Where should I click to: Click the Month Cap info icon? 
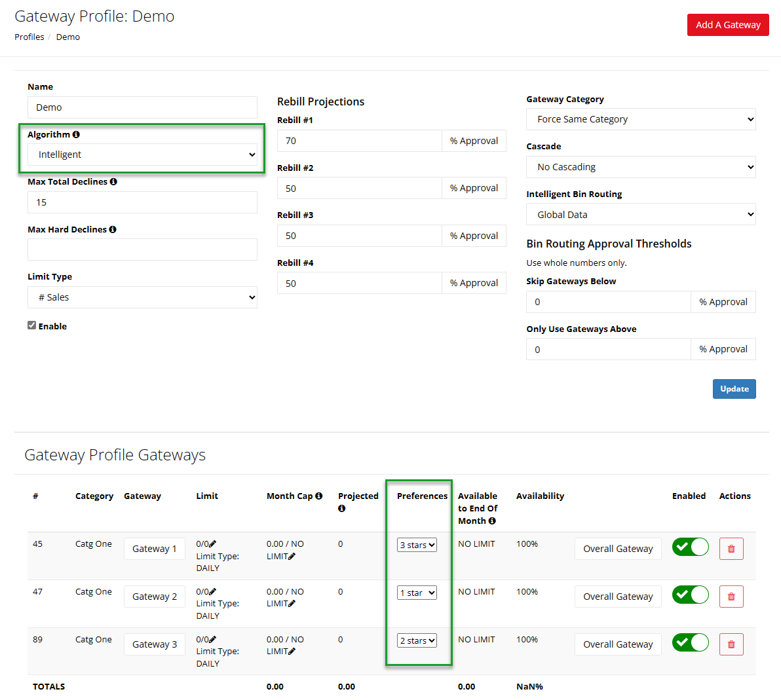click(319, 496)
